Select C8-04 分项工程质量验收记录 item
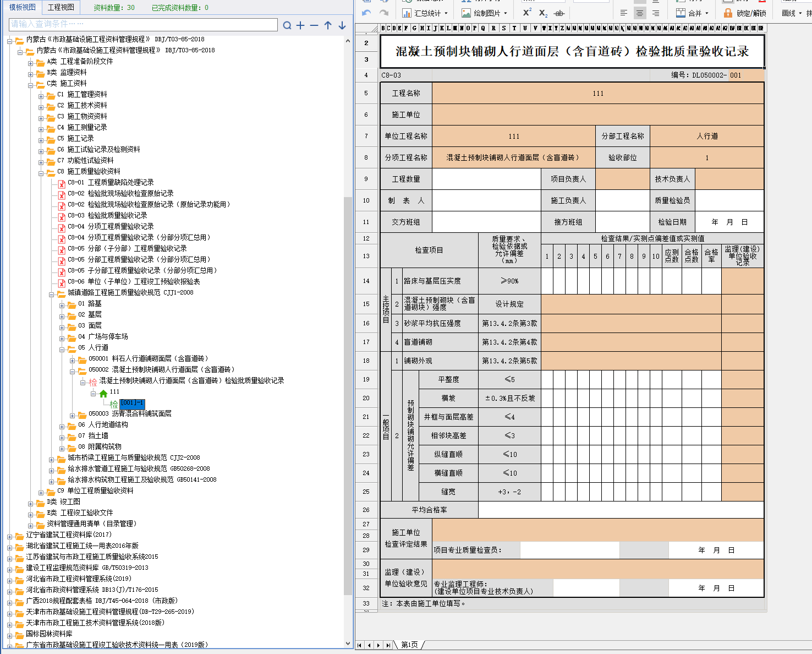Image resolution: width=812 pixels, height=654 pixels. pos(111,226)
